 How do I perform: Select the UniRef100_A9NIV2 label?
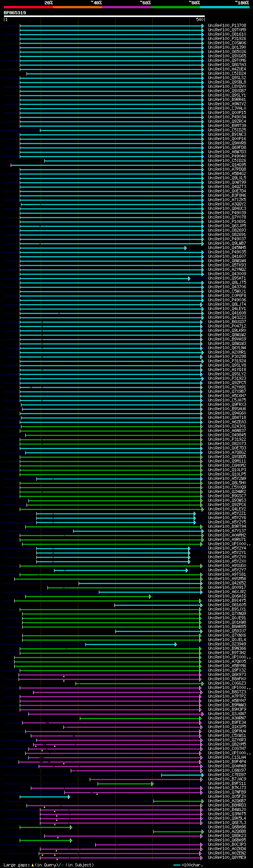point(227,104)
